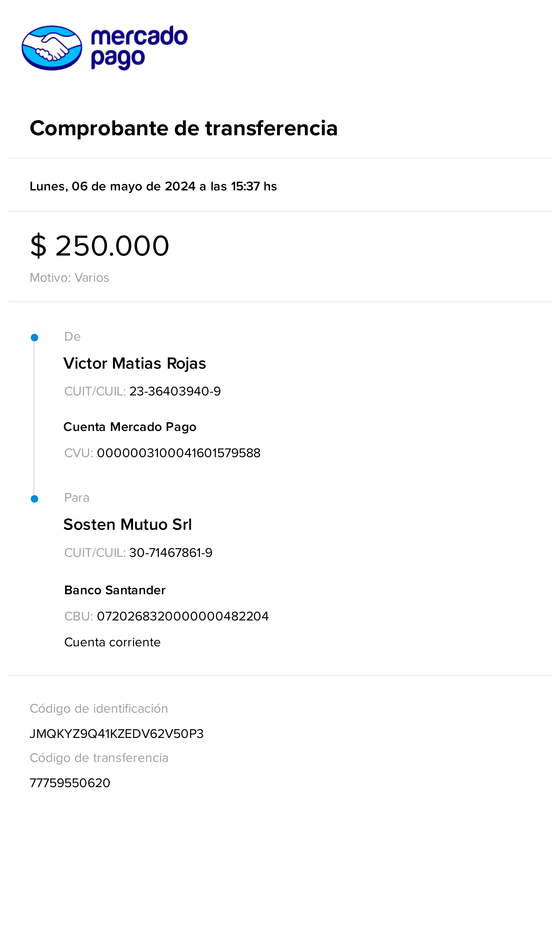This screenshot has height=933, width=560.
Task: Select transfer code 77759550620
Action: click(x=70, y=783)
